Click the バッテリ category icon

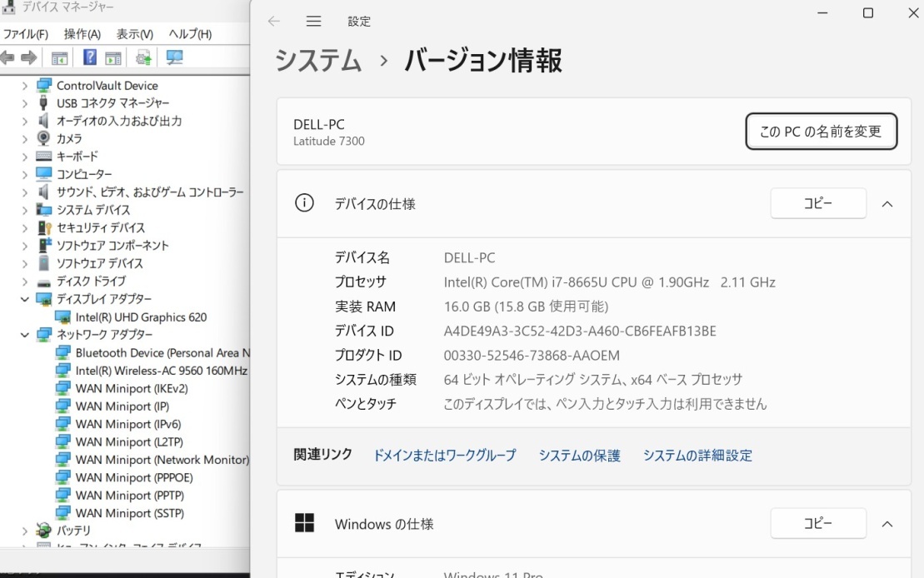[x=43, y=530]
